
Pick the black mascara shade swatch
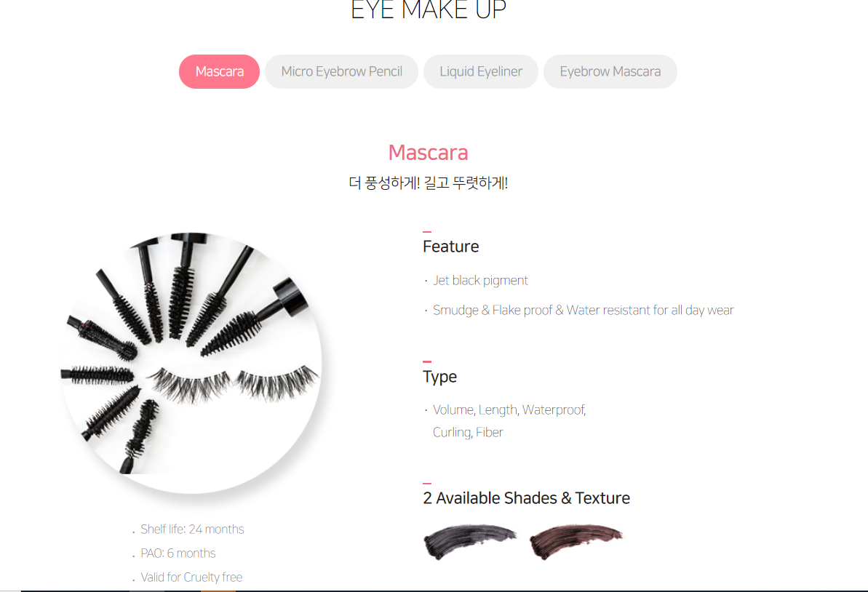coord(469,540)
